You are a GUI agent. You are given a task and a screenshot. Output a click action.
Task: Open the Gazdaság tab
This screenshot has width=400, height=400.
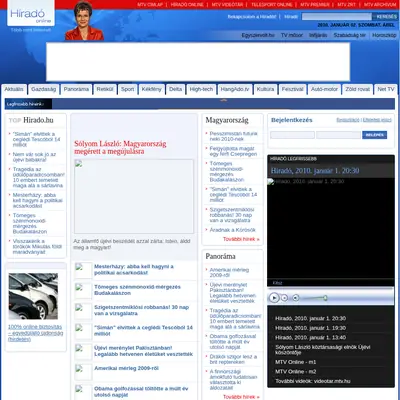[x=43, y=89]
